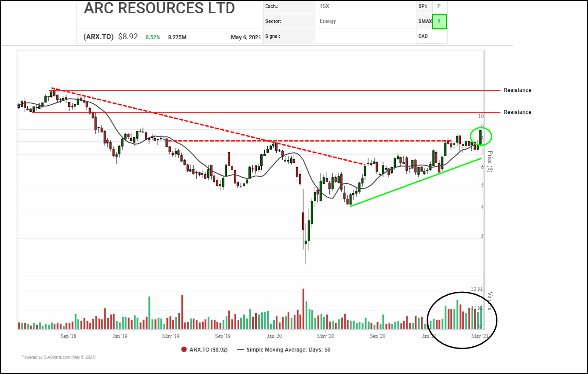
Task: Select the upper Resistance label
Action: [517, 90]
